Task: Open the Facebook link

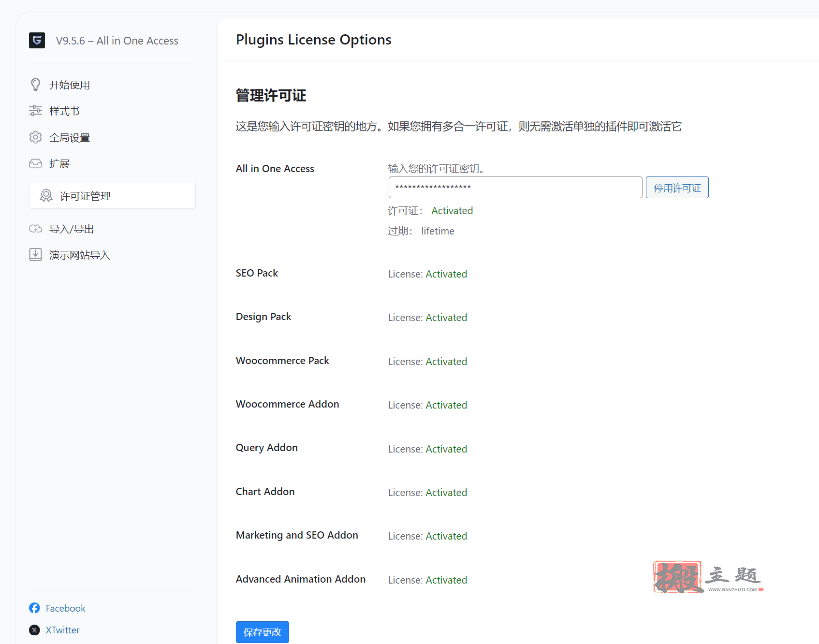Action: click(x=65, y=608)
